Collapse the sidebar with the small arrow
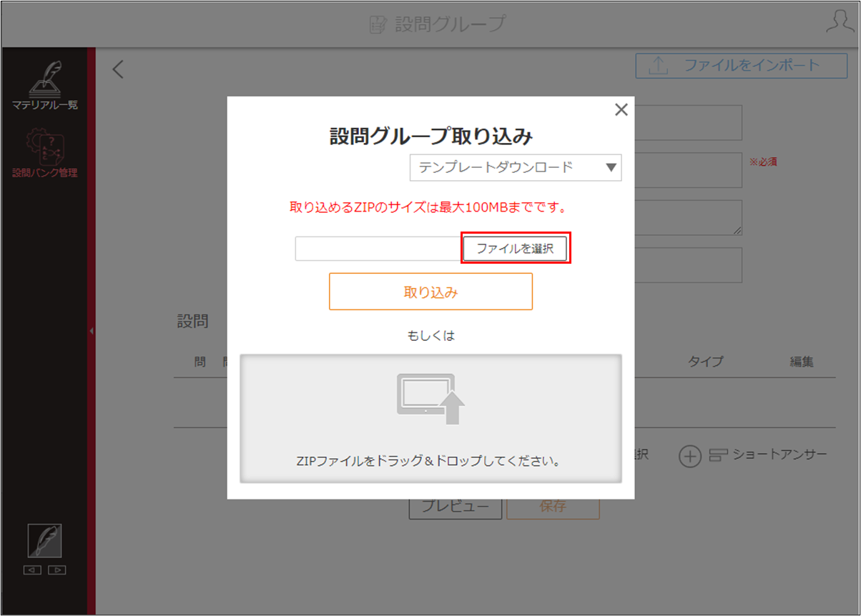 coord(92,331)
